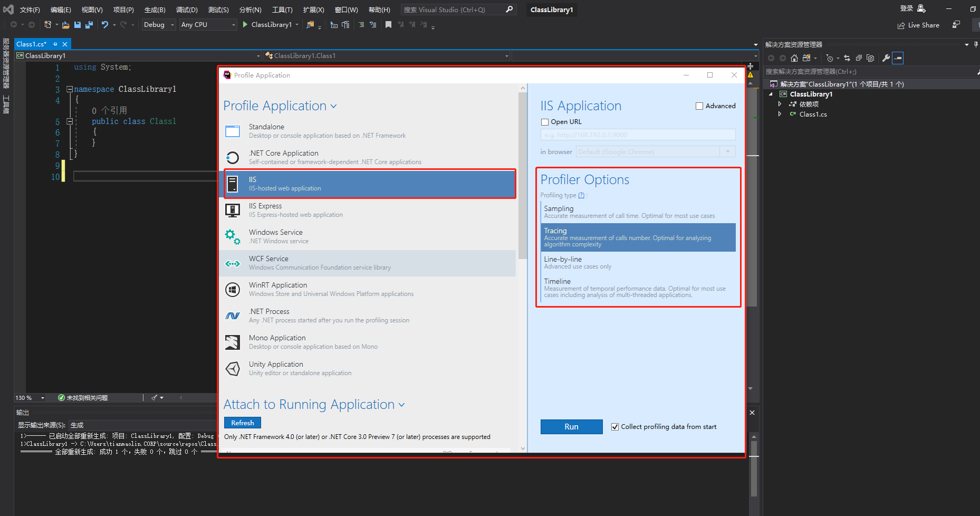Click the uncomment selected lines icon
980x516 pixels.
[373, 25]
